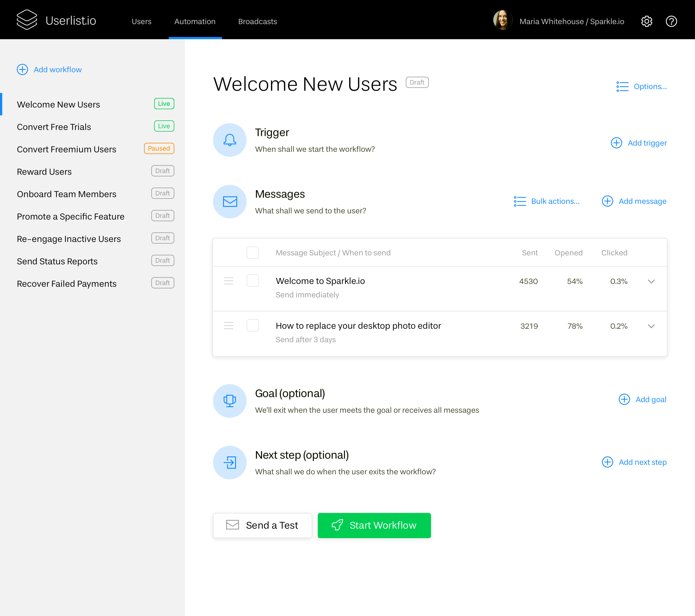Check the select-all messages checkbox
Viewport: 695px width, 616px height.
[x=252, y=253]
